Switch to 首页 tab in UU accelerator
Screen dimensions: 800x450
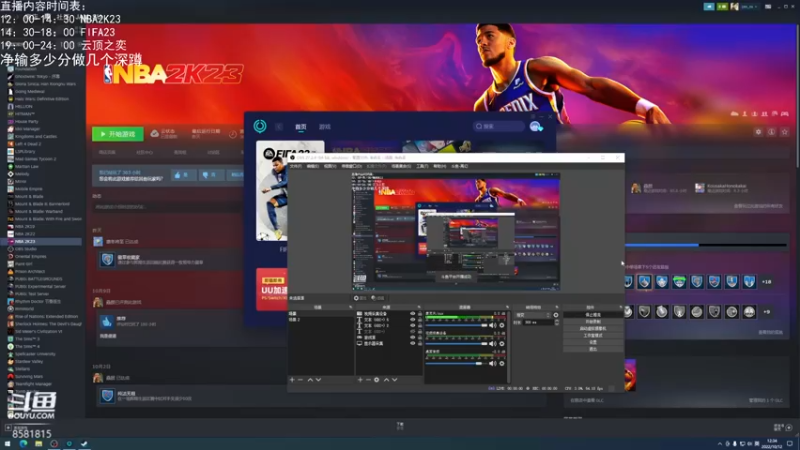(301, 127)
